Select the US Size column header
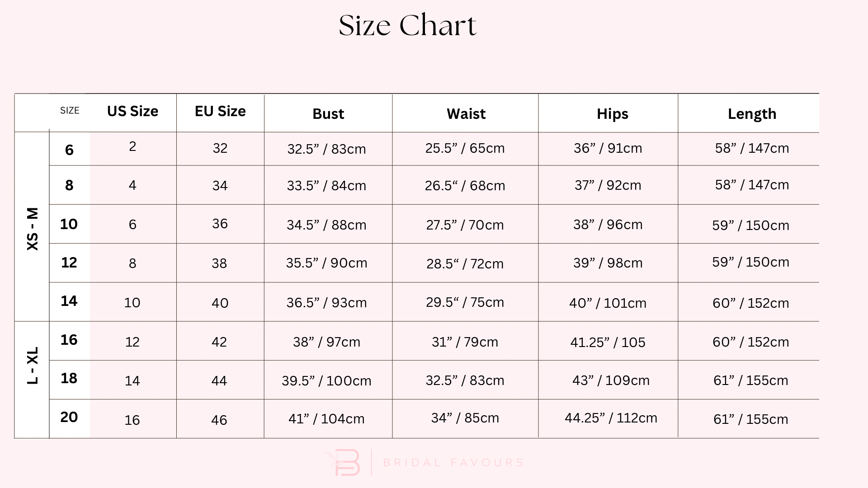 point(132,111)
